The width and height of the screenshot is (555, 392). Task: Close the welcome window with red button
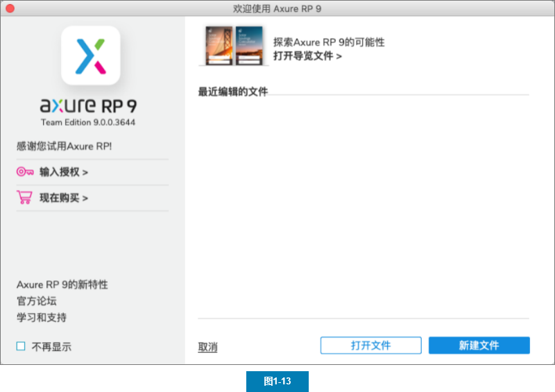10,8
